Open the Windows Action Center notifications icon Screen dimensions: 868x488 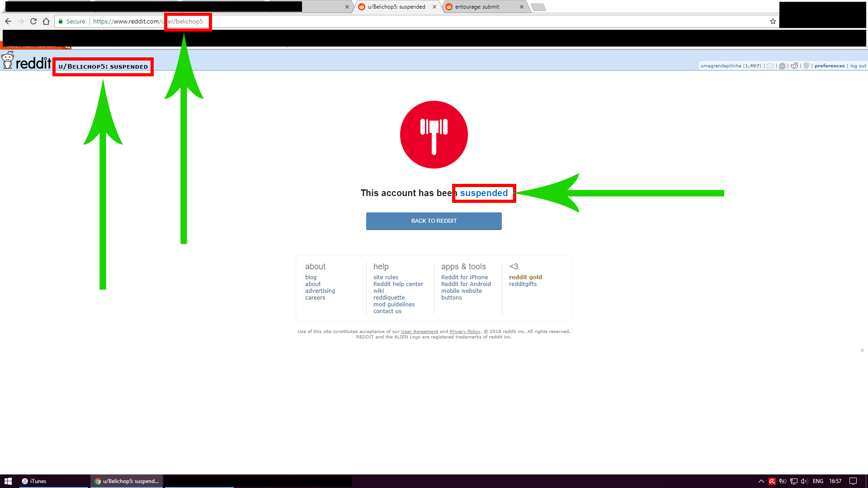(853, 481)
